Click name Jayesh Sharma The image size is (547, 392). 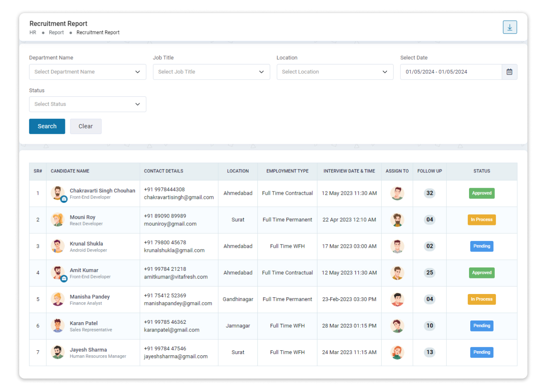click(x=88, y=350)
